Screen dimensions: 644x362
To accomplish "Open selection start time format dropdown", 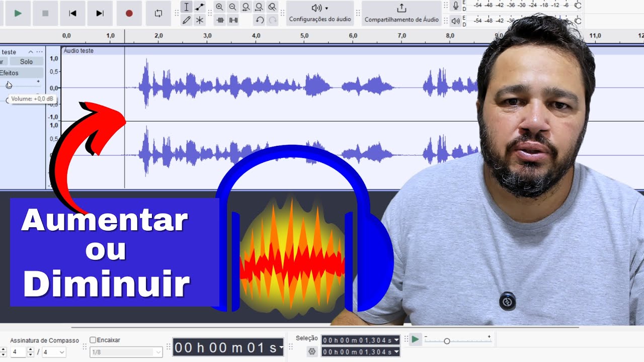I will pyautogui.click(x=396, y=340).
